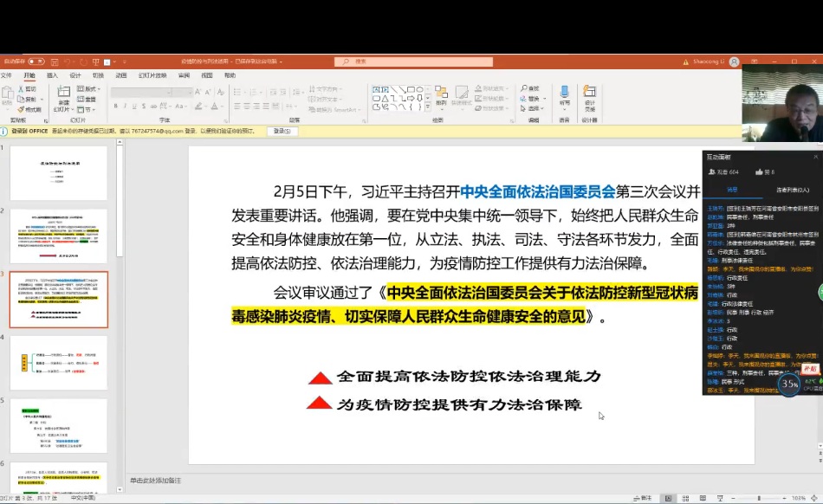Toggle the AutoSave switch
This screenshot has height=504, width=823.
[x=36, y=61]
